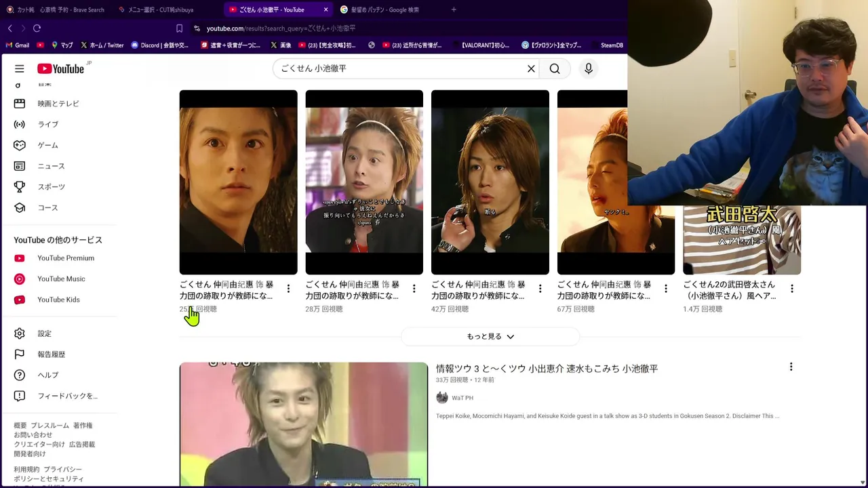
Task: Open 映画とテレビ in sidebar
Action: point(59,104)
